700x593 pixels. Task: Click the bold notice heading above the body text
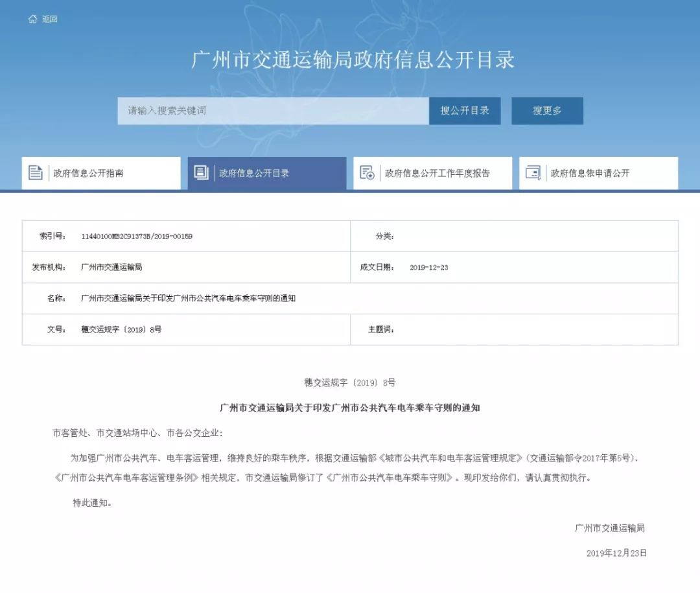[x=350, y=408]
